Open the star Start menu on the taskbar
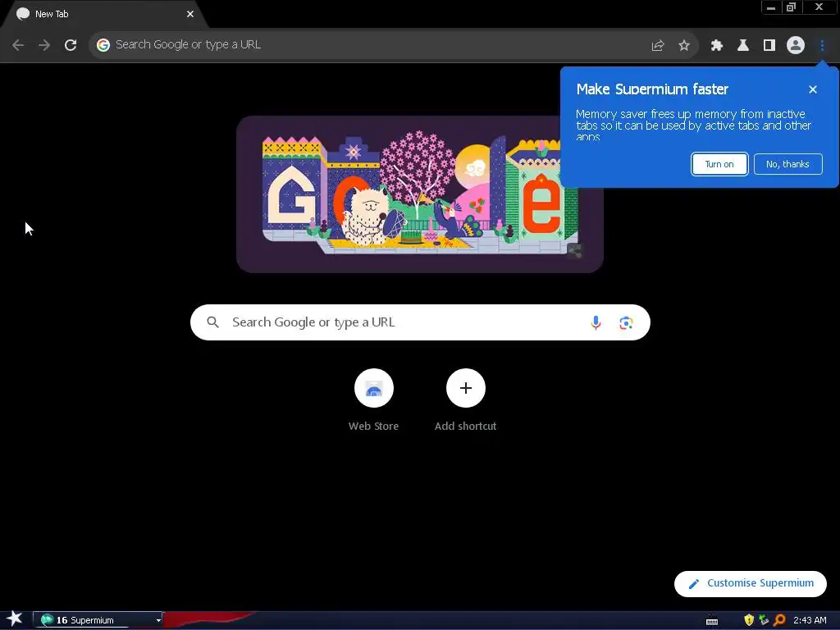Image resolution: width=840 pixels, height=630 pixels. 15,619
